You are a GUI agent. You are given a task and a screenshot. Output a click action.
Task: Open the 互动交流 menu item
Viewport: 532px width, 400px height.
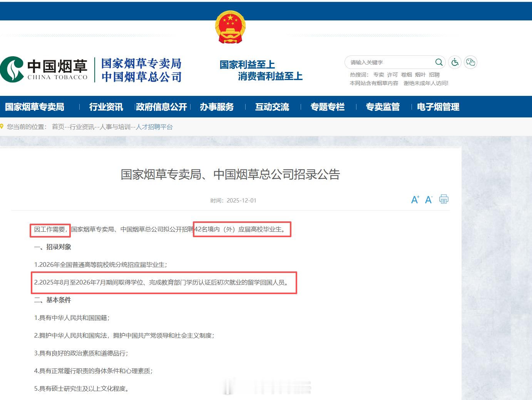[272, 107]
